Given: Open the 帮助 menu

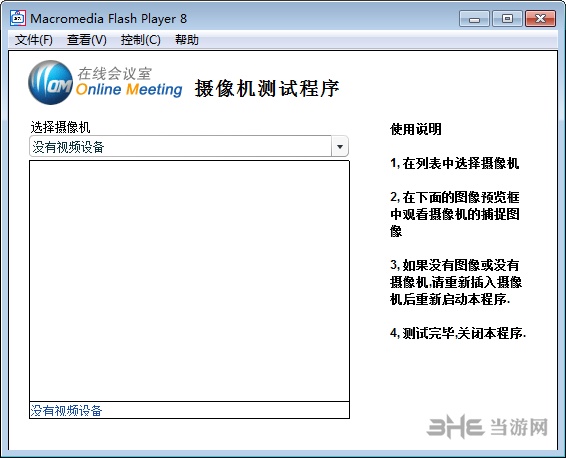Looking at the screenshot, I should (187, 40).
